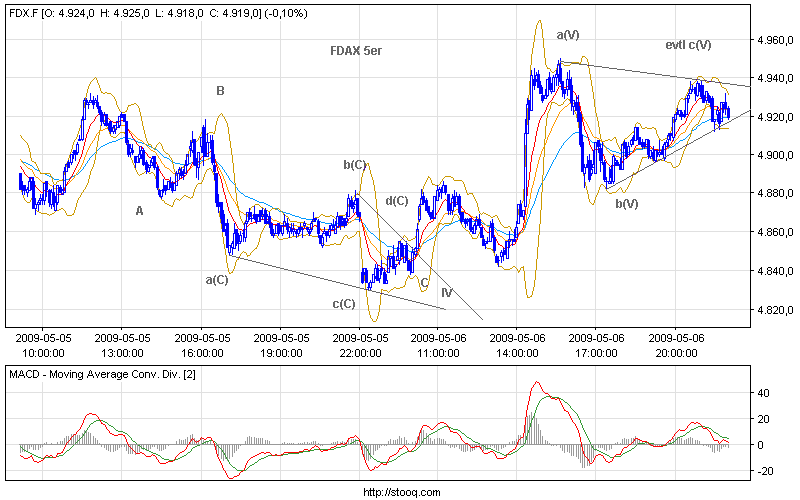Select the 'IV' wave label
Viewport: 800px width, 500px height.
click(447, 293)
